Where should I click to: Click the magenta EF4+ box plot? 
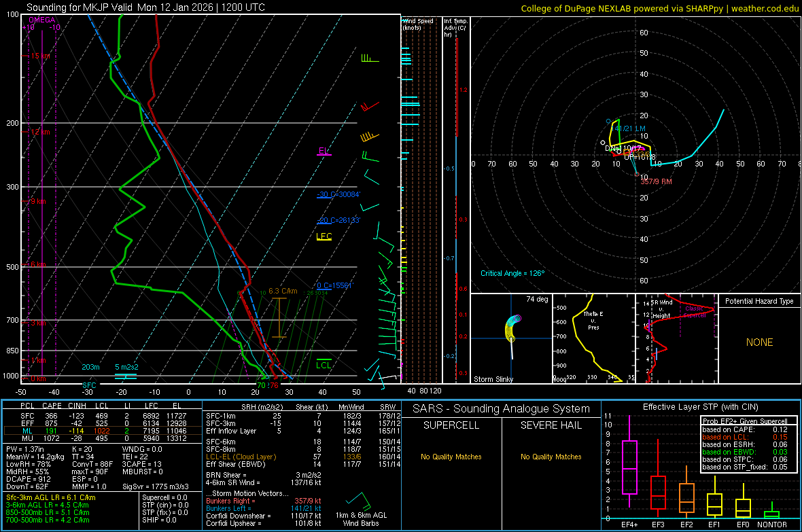pos(629,462)
